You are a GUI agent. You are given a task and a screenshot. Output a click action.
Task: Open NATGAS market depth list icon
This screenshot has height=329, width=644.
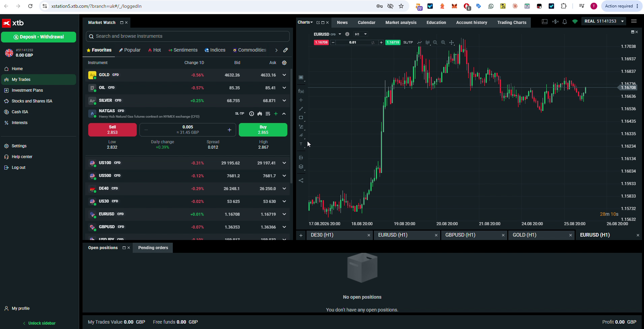(268, 114)
